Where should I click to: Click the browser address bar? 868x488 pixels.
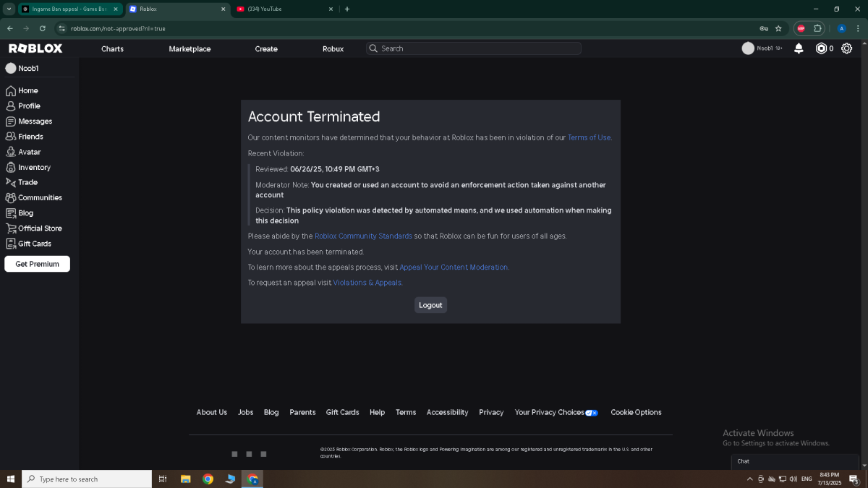(405, 28)
